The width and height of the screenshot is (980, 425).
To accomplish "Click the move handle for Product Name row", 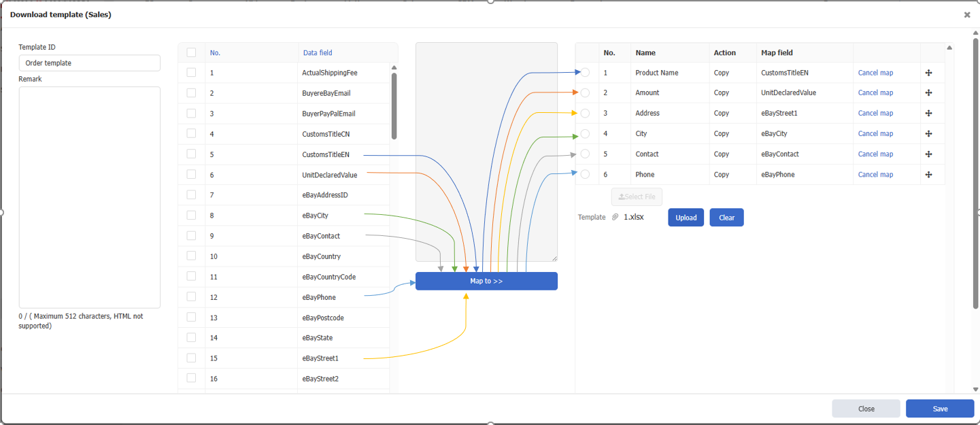I will pyautogui.click(x=929, y=73).
